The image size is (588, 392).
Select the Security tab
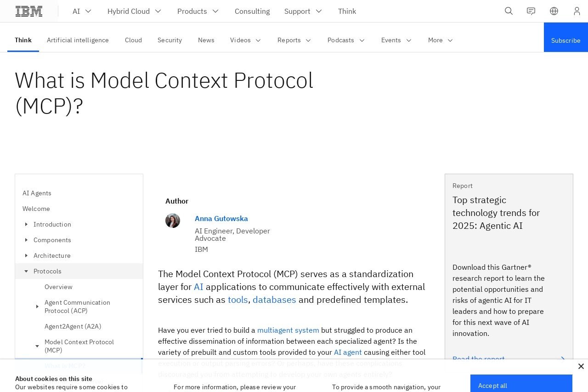coord(170,40)
